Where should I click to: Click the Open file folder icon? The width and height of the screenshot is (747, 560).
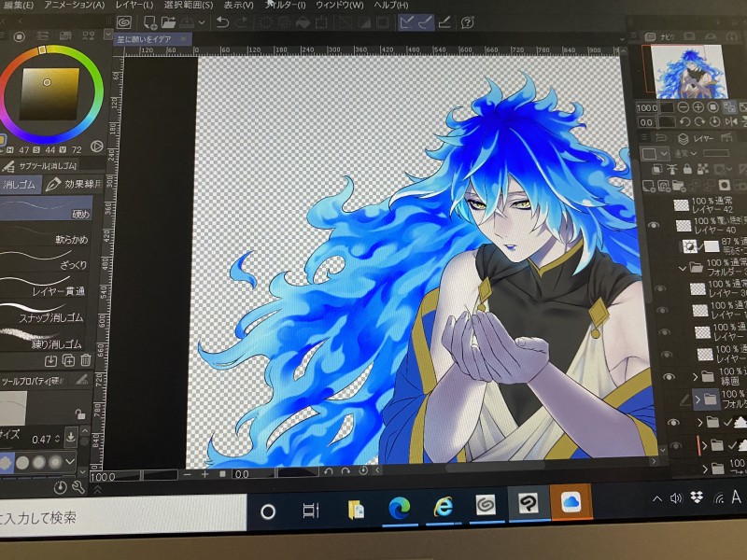click(168, 22)
